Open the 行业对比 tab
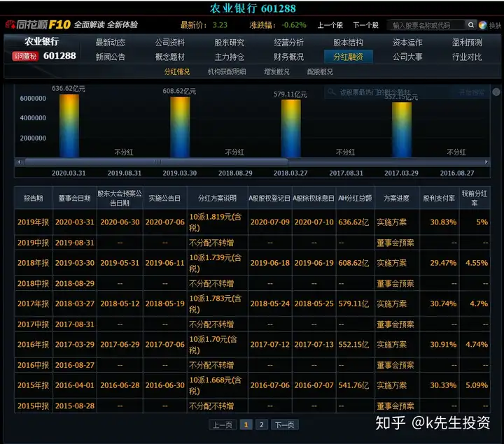The height and width of the screenshot is (444, 504). [x=467, y=57]
